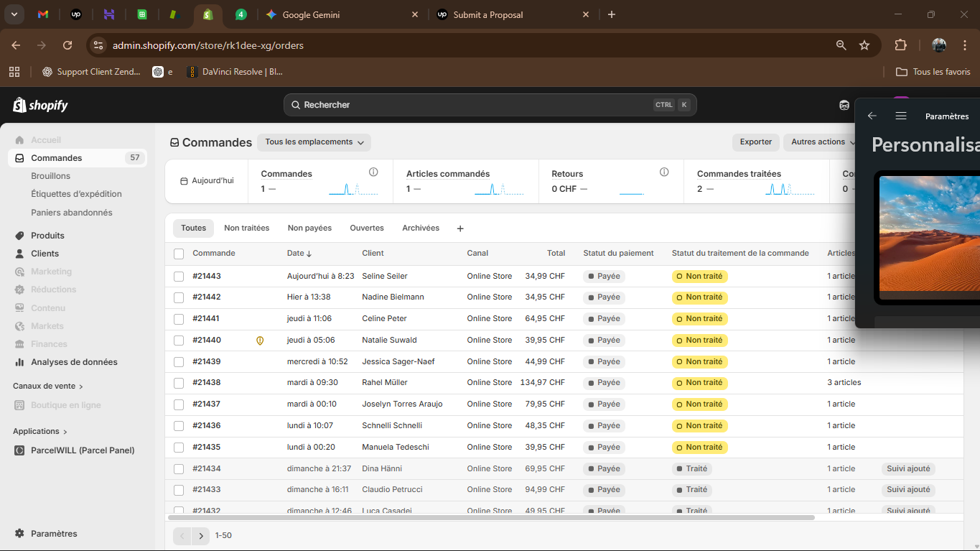
Task: Go to the next page of orders
Action: coord(201,535)
